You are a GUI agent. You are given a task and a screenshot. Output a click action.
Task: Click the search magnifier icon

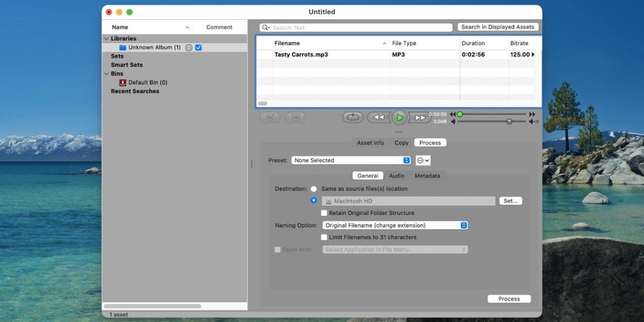coord(266,27)
